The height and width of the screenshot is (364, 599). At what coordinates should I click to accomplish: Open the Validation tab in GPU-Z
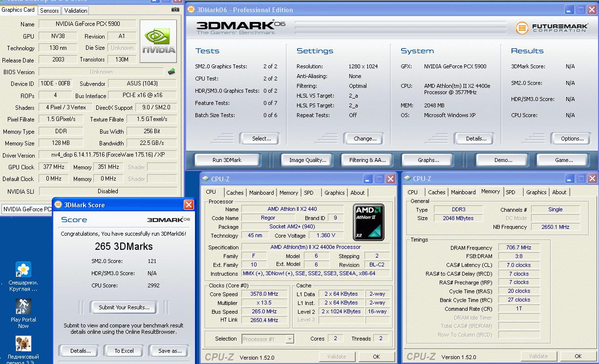point(76,10)
